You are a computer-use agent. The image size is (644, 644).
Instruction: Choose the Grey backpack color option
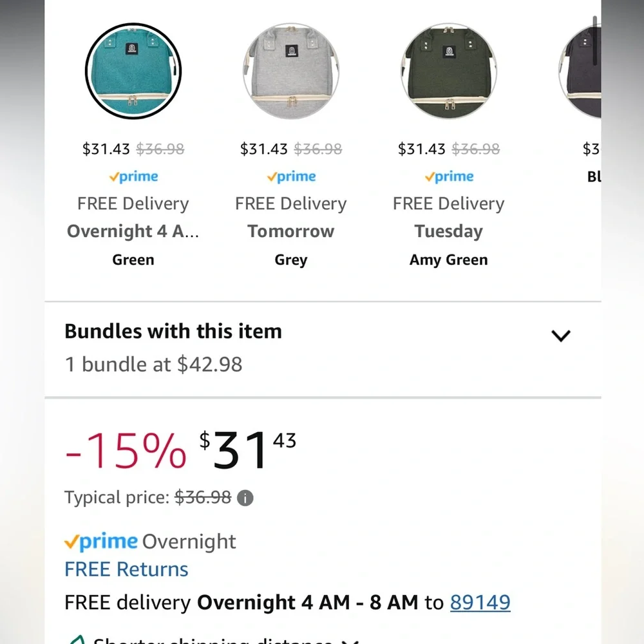[291, 71]
